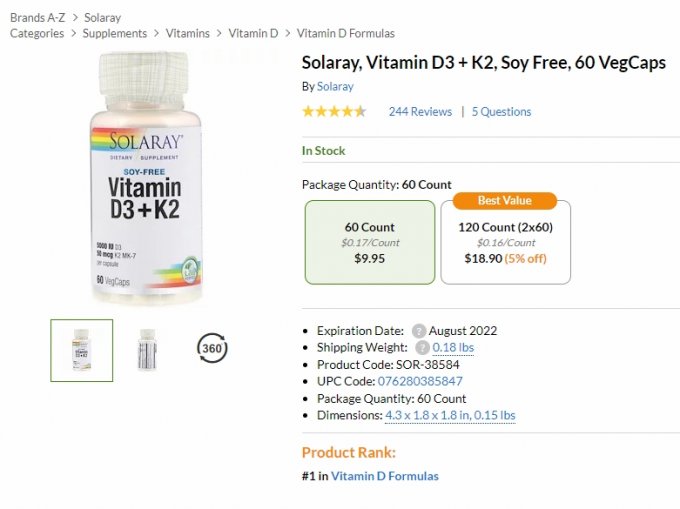Open Vitamin D Formulas breadcrumb

click(346, 34)
